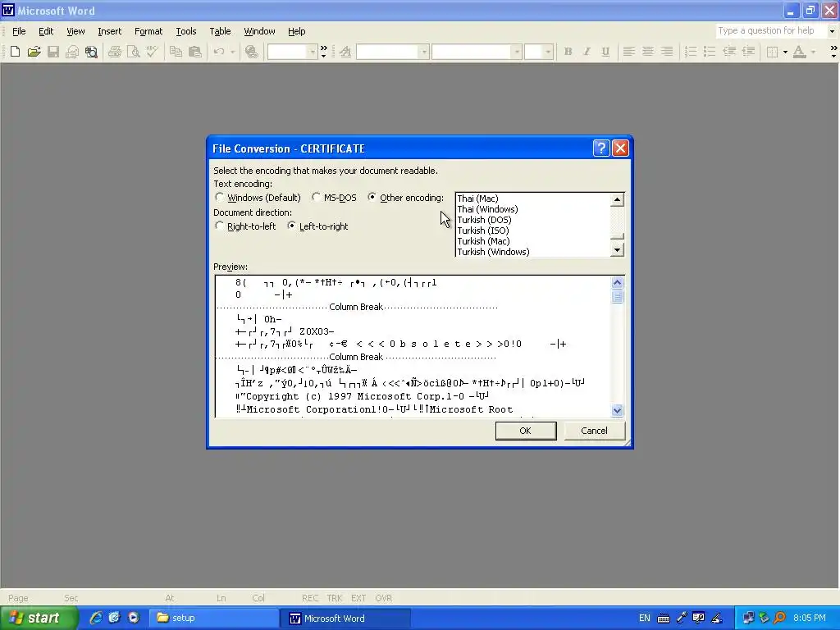Viewport: 840px width, 630px height.
Task: Toggle Bold formatting
Action: [568, 52]
